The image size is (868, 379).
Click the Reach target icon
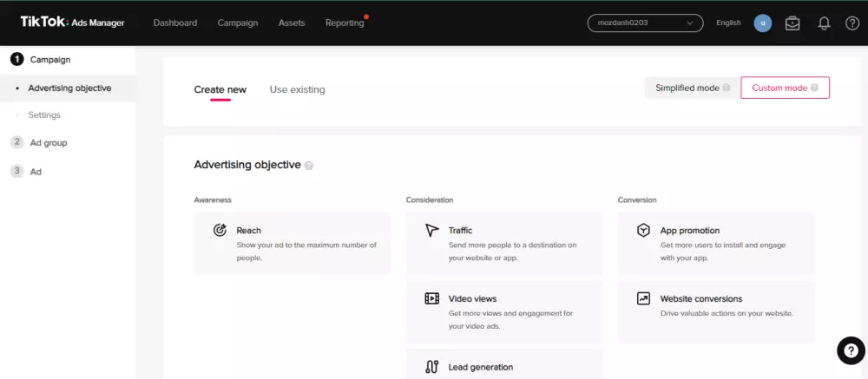click(220, 231)
